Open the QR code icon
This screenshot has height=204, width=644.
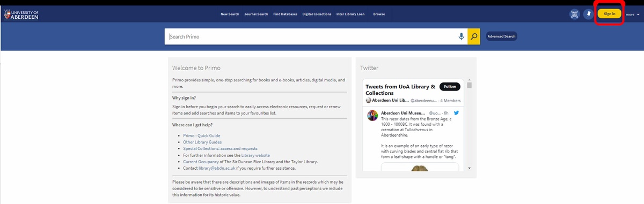575,14
